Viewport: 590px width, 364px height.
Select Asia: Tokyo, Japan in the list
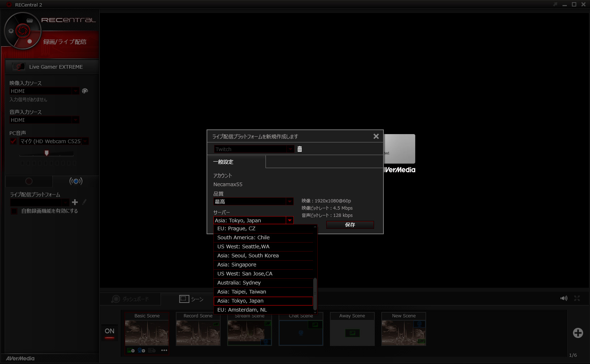[263, 301]
